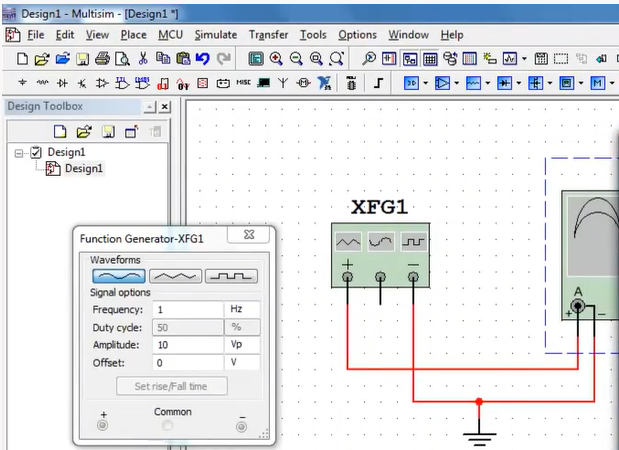Expand the Grapher dropdown arrow in toolbar
Image resolution: width=619 pixels, height=450 pixels.
524,59
